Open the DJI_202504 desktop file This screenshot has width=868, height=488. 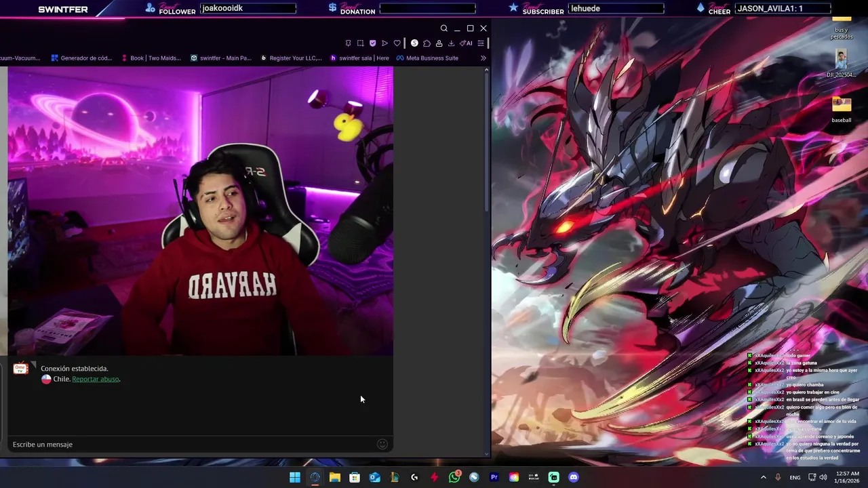coord(842,64)
